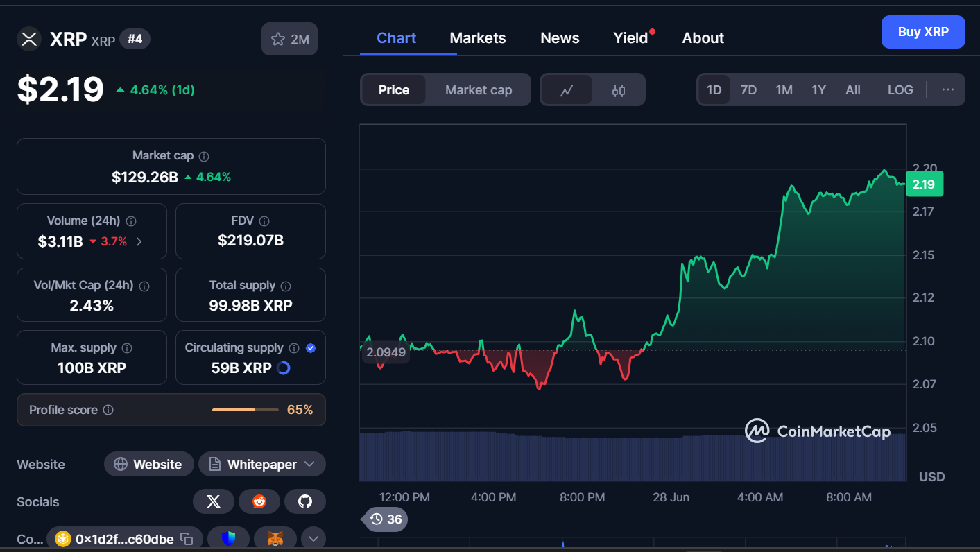Expand Volume (24h) details arrow

139,242
